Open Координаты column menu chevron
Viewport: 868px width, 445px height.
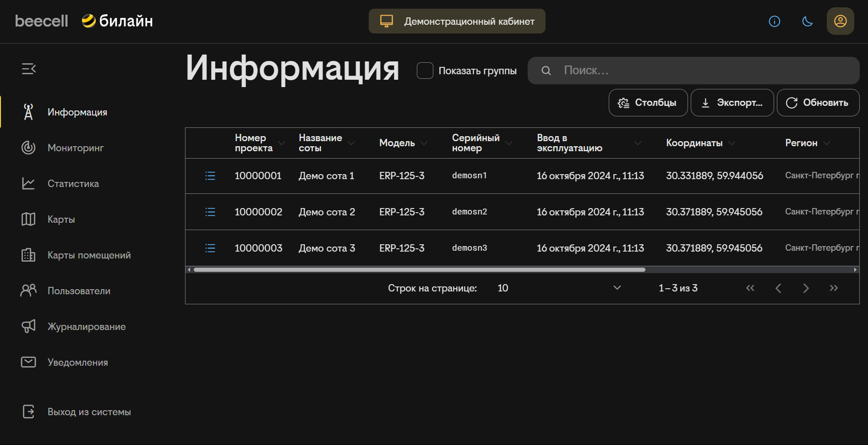tap(732, 143)
